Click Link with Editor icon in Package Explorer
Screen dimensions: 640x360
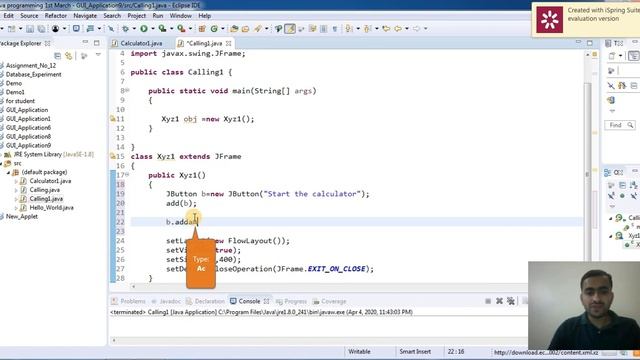[69, 56]
